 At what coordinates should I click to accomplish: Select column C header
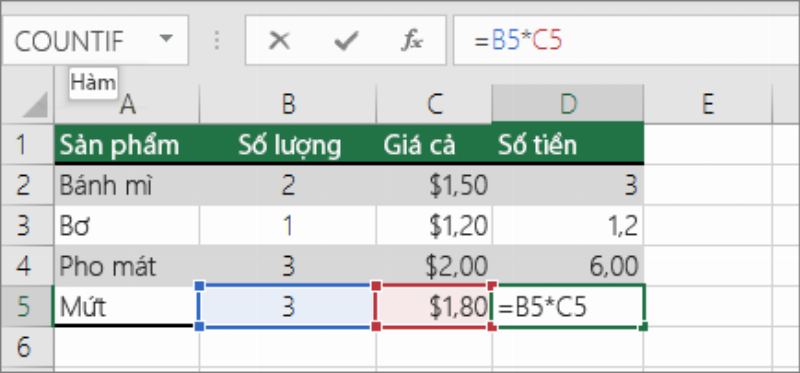pyautogui.click(x=434, y=104)
